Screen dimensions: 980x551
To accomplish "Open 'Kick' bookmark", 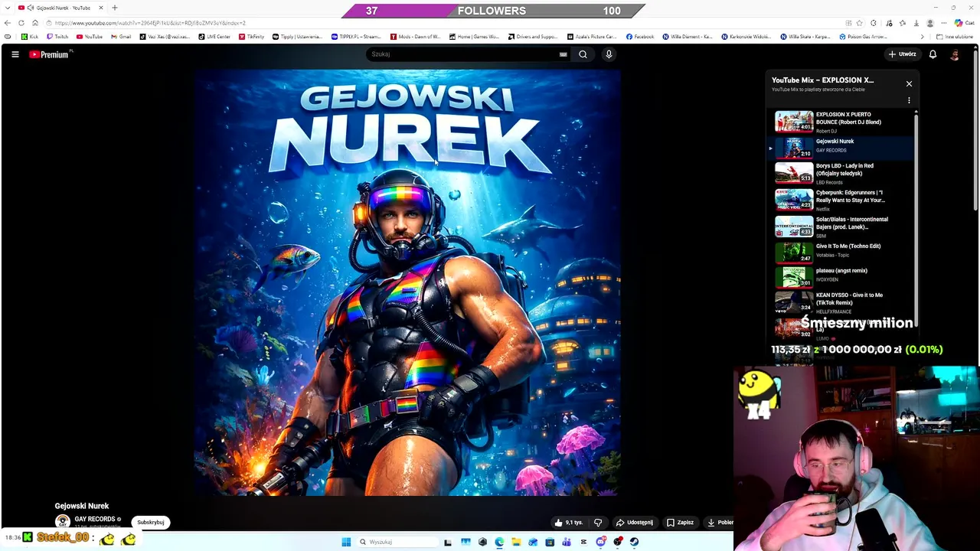I will (30, 37).
